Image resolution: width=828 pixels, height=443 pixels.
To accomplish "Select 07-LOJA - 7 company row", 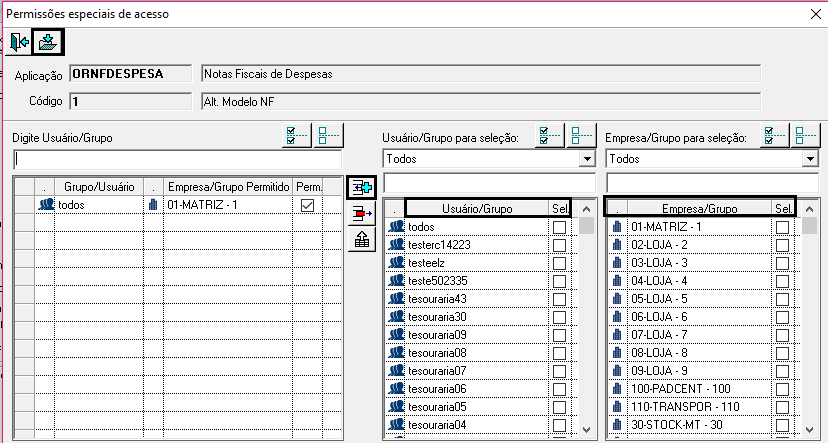I will tap(701, 335).
